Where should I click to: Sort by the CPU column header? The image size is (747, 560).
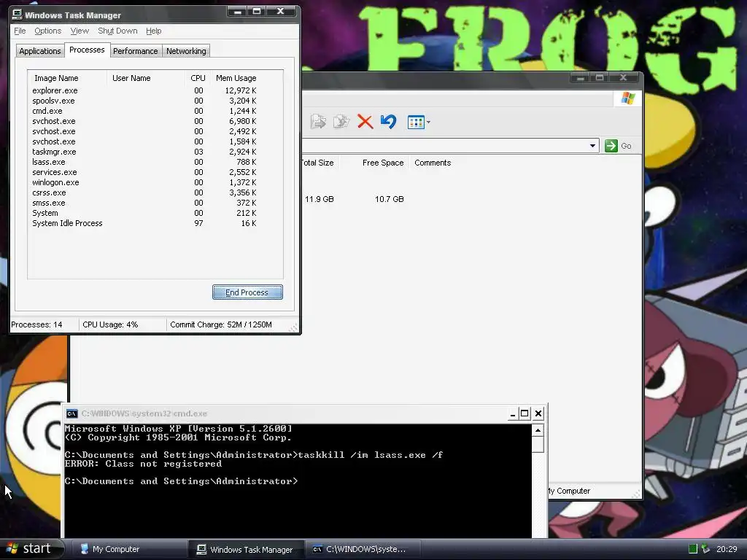198,78
